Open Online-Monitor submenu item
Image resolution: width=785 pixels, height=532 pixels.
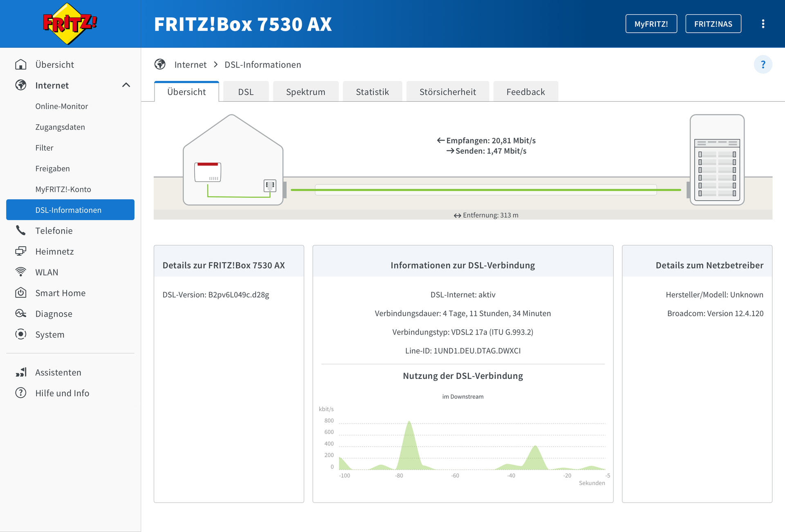coord(62,106)
